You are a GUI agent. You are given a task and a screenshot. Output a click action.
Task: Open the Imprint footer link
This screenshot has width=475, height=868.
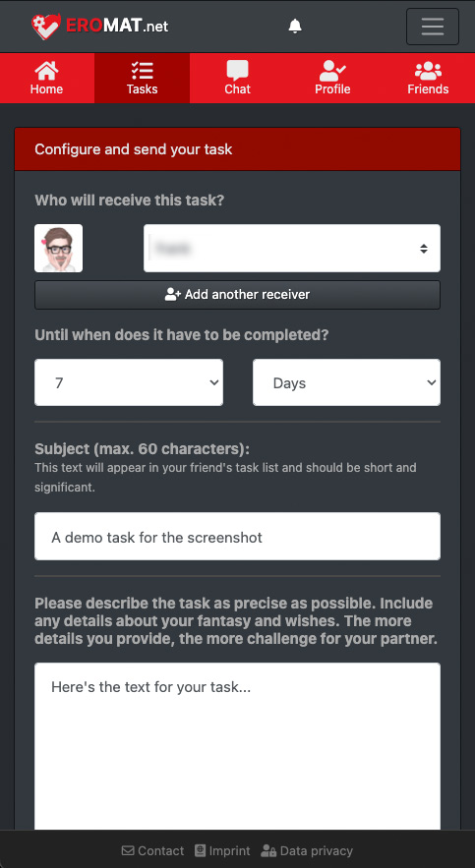[x=222, y=851]
